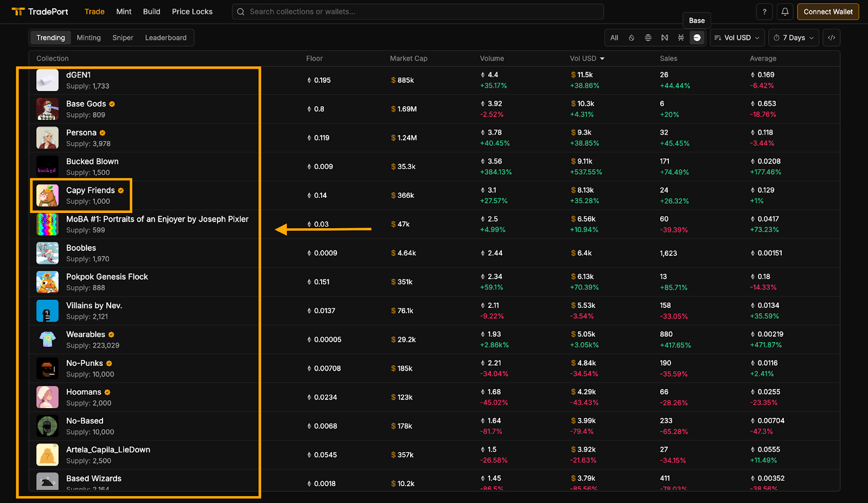Viewport: 868px width, 503px height.
Task: Open No-Punks collection avatar
Action: [47, 369]
